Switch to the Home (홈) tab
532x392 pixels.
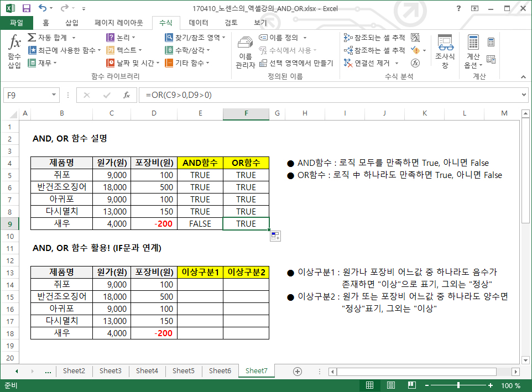coord(46,23)
